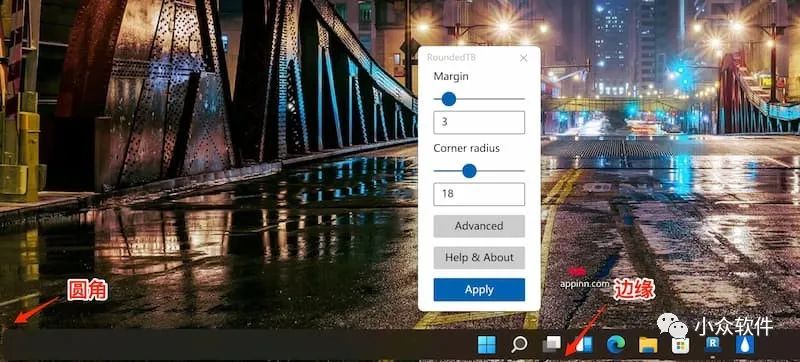Click the Corner radius slider handle

[x=469, y=171]
